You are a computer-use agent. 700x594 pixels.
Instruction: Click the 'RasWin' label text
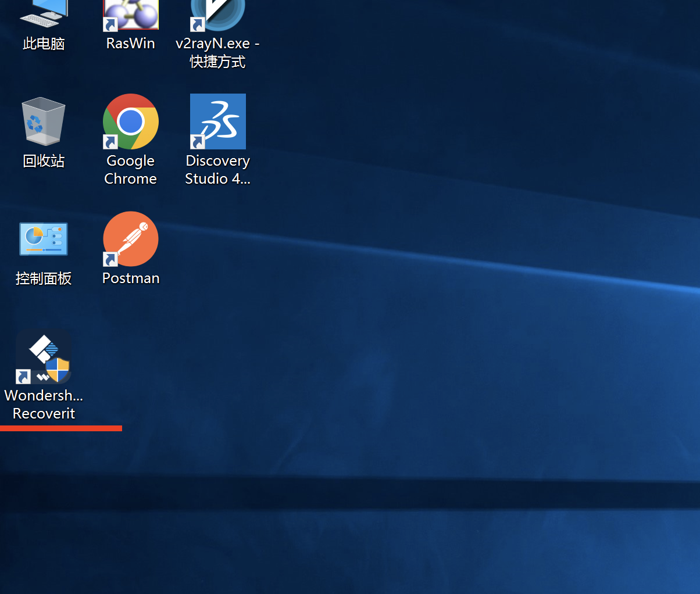(131, 44)
